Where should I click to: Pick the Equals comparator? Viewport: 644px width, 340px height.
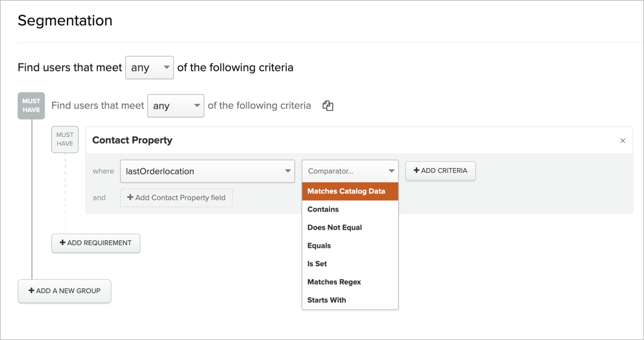click(319, 246)
